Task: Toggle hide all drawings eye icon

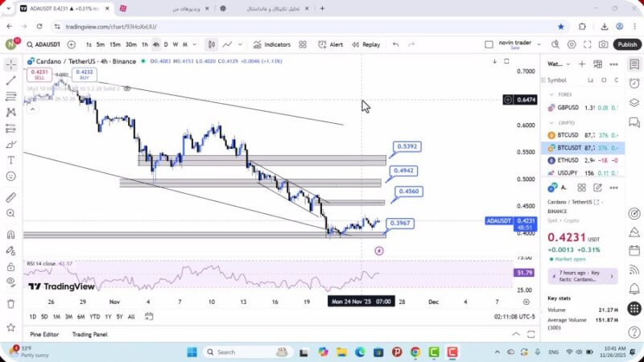Action: (x=11, y=282)
